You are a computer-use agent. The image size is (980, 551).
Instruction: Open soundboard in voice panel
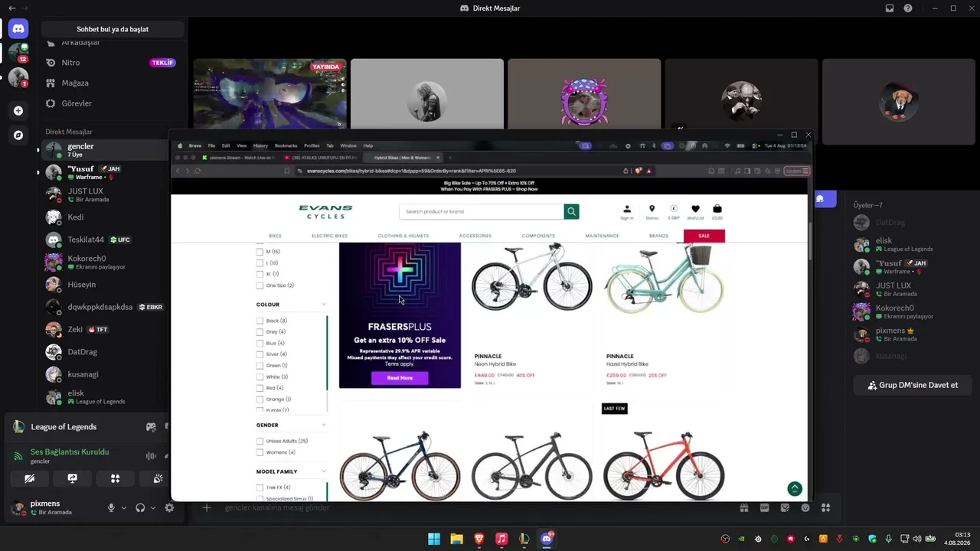coord(158,478)
